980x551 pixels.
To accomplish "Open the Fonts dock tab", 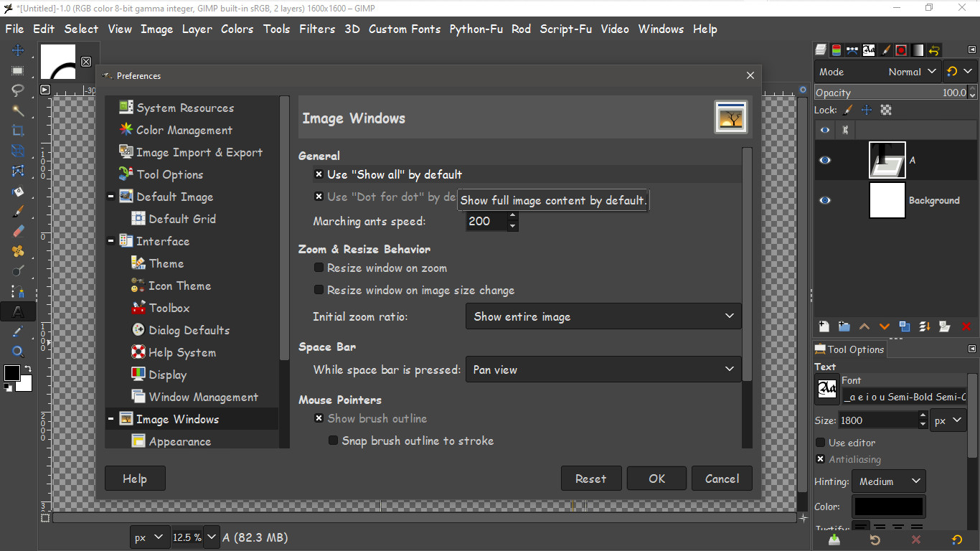I will [869, 50].
